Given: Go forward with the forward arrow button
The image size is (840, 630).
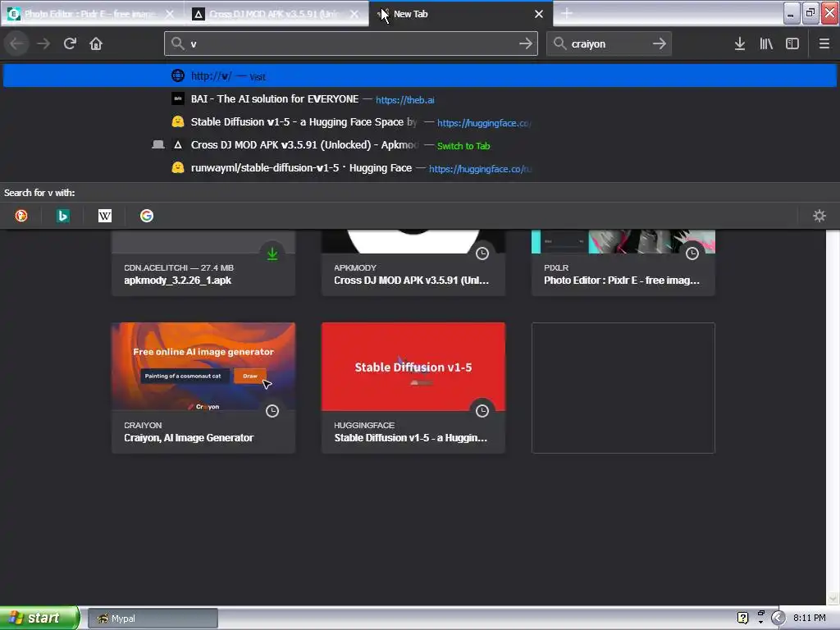Looking at the screenshot, I should click(x=43, y=43).
